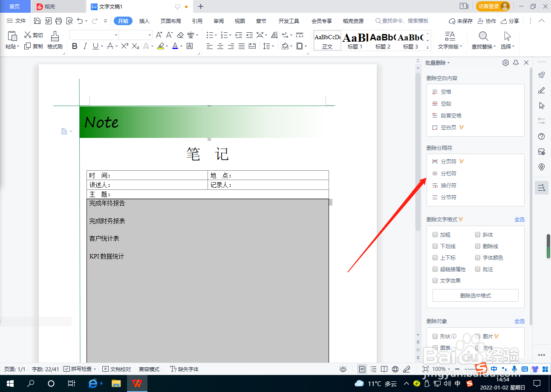Expand the styles gallery arrow
This screenshot has height=392, width=551.
click(428, 48)
